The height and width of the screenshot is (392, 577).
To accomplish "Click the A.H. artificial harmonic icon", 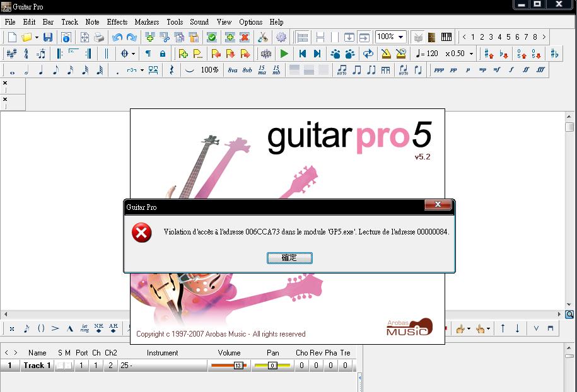I will pos(114,328).
